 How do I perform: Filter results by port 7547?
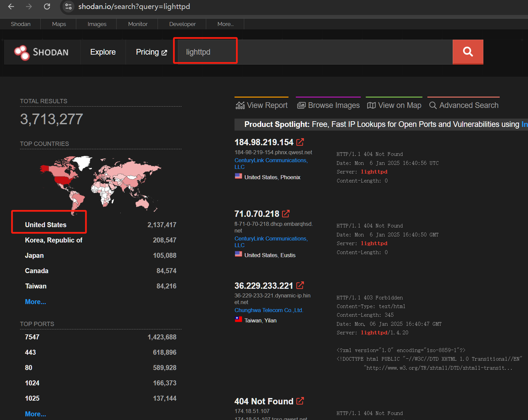click(x=32, y=337)
